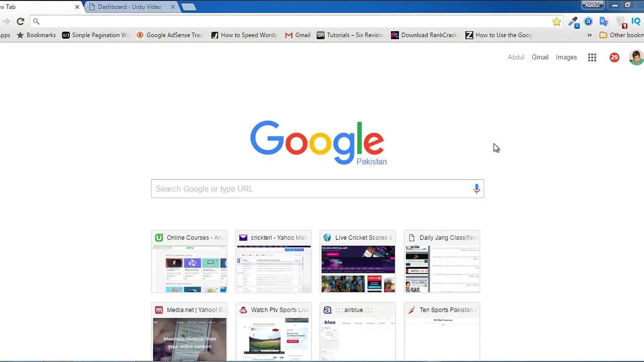This screenshot has height=362, width=644.
Task: Reload the current page
Action: (20, 21)
